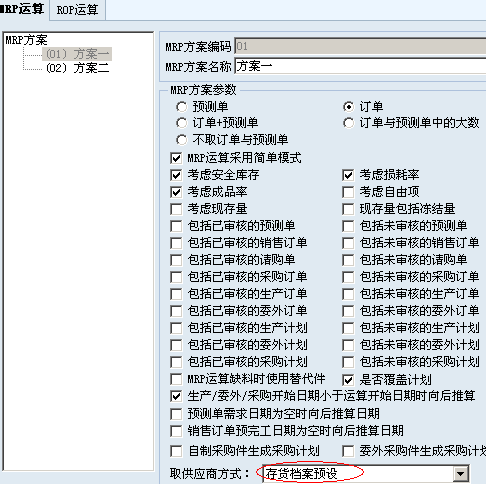Enable 考虑自由项 checkbox

pos(348,192)
